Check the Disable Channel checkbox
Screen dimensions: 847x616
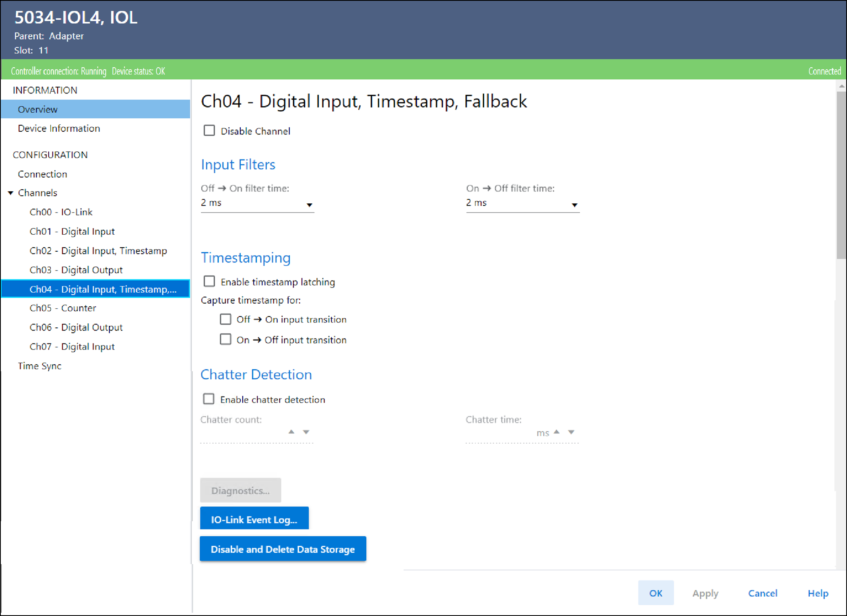(x=209, y=130)
